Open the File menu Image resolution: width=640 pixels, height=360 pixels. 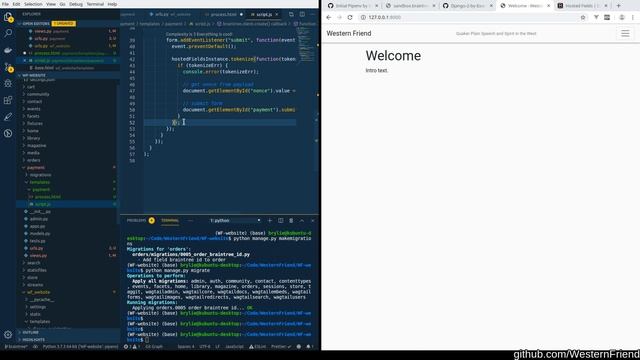tap(5, 4)
